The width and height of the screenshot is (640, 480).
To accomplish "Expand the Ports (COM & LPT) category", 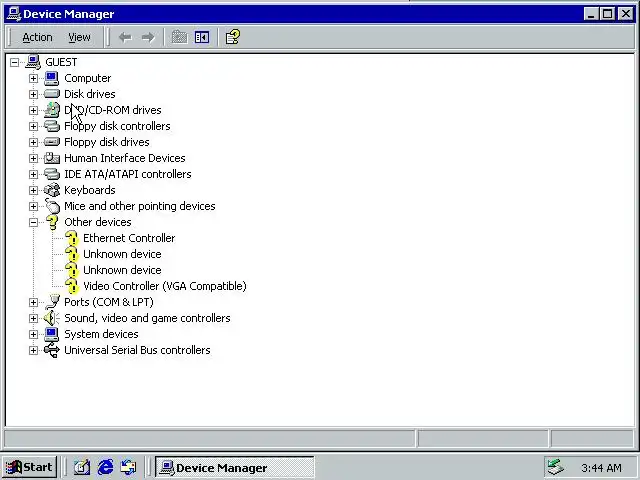I will 33,302.
